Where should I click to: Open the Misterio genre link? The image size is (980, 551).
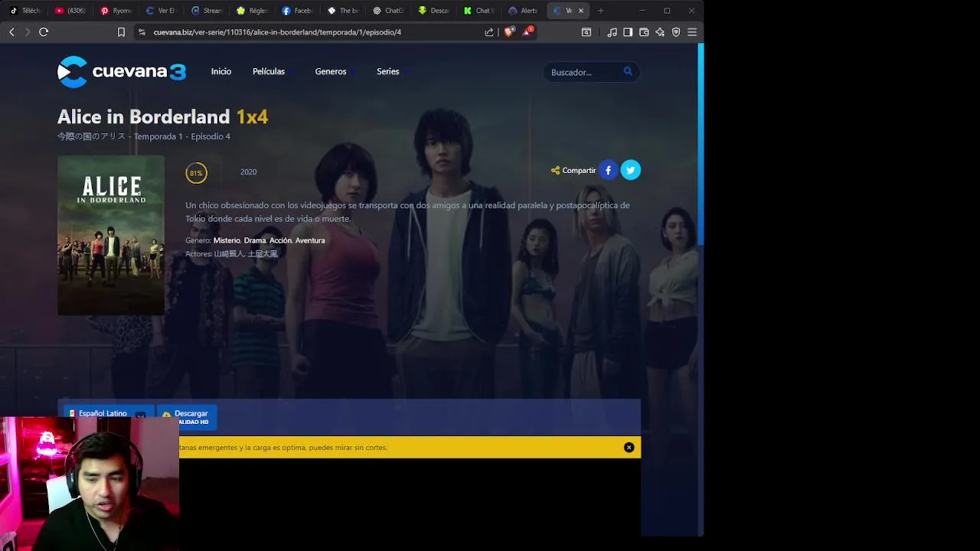pos(227,240)
